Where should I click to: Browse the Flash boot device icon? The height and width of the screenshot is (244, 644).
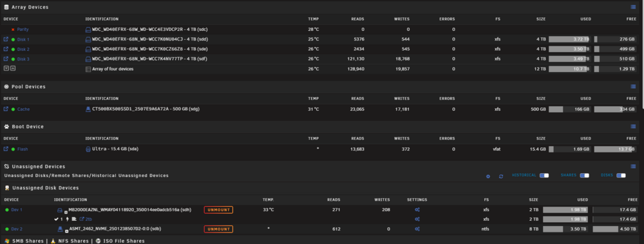tap(6, 149)
